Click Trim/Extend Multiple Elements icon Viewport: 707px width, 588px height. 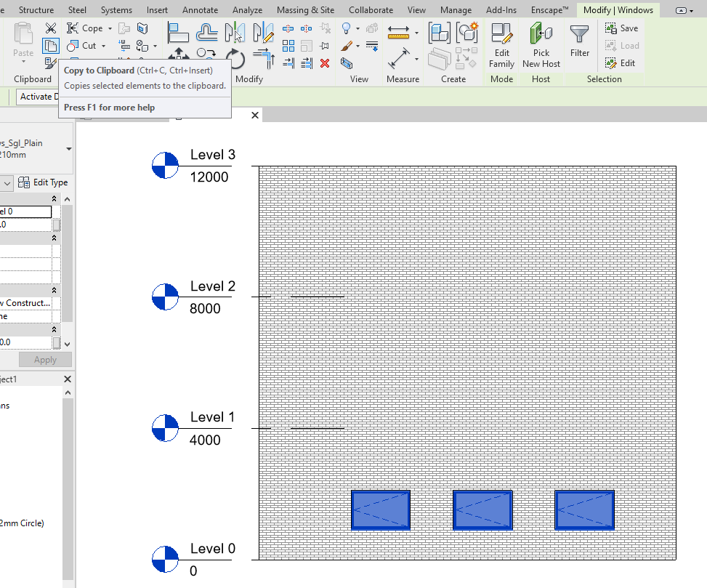click(x=307, y=63)
